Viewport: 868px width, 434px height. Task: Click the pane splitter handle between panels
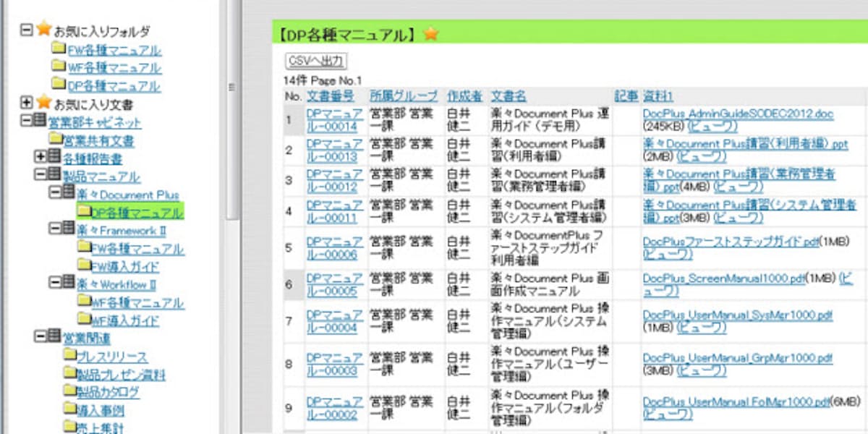pyautogui.click(x=232, y=87)
